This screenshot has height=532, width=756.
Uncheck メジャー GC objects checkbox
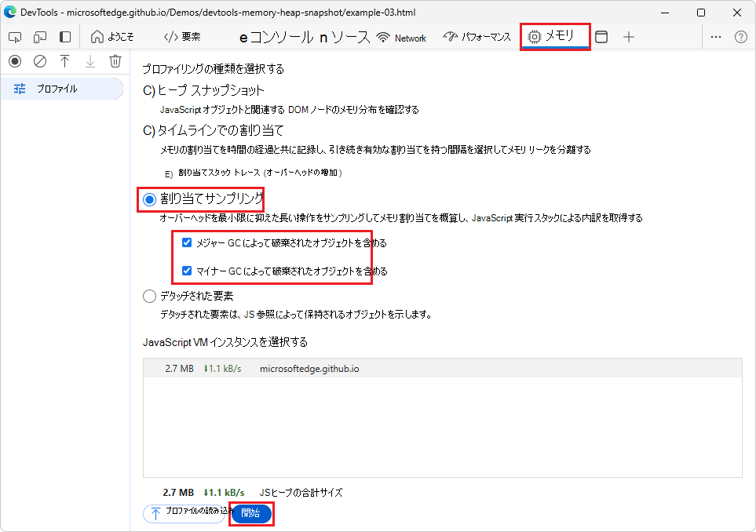pyautogui.click(x=186, y=242)
